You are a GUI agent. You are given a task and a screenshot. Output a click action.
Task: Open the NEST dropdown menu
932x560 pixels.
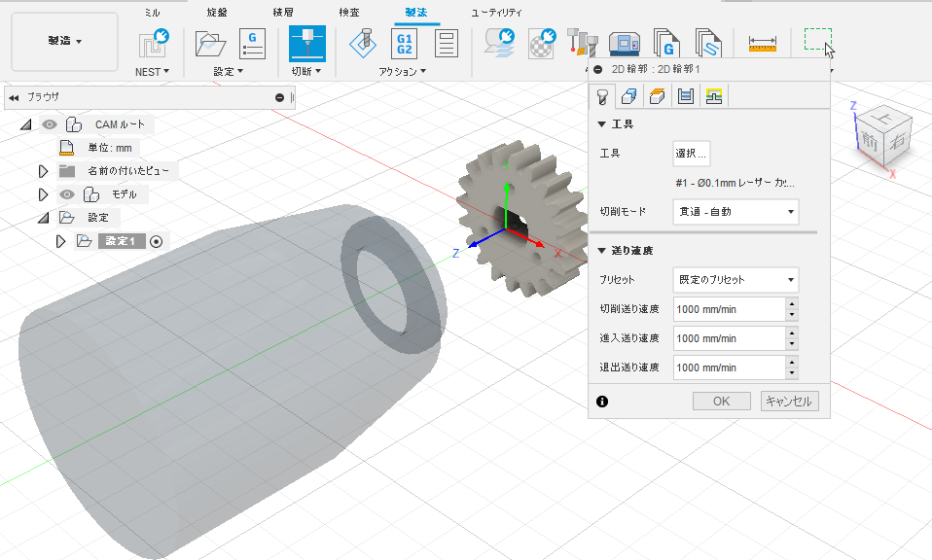pyautogui.click(x=152, y=72)
